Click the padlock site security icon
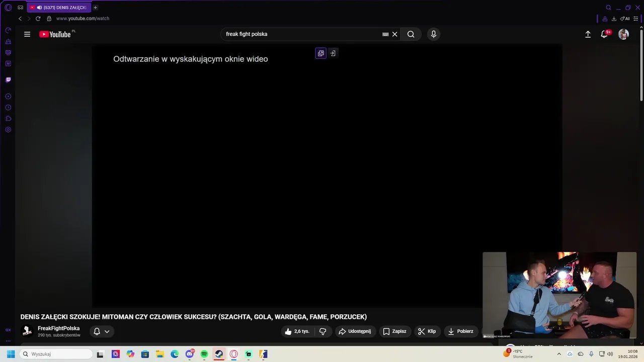 49,19
